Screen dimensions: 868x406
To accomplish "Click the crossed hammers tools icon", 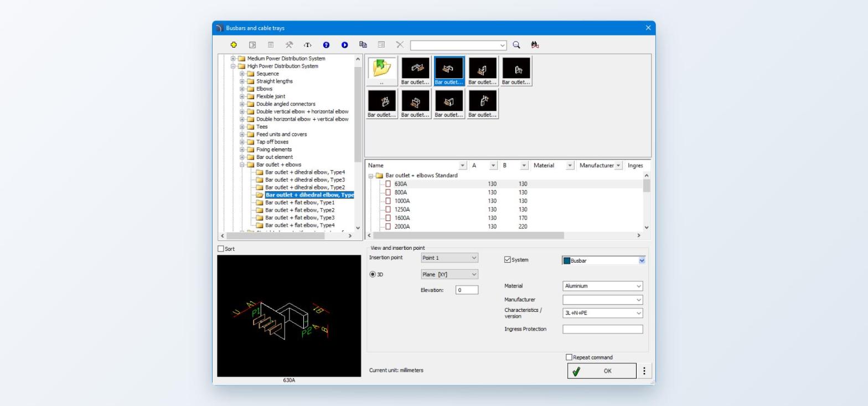I will (289, 45).
